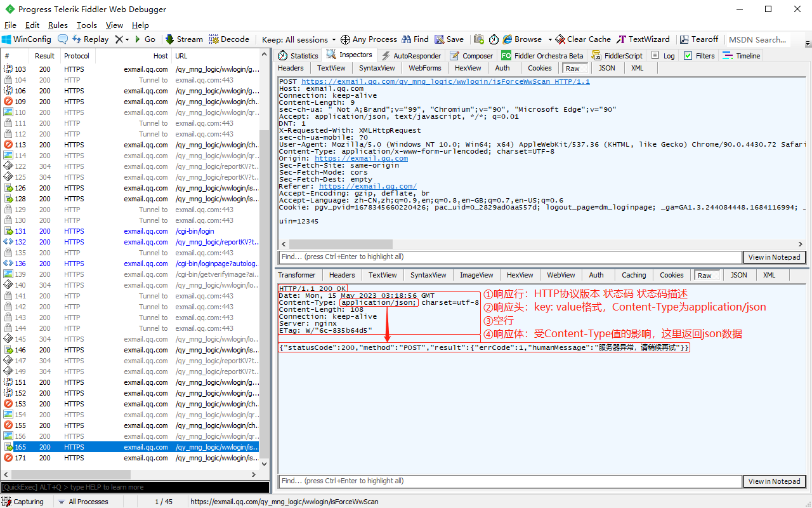Click the Go resume button
Screen dimensions: 812x508
[144, 39]
